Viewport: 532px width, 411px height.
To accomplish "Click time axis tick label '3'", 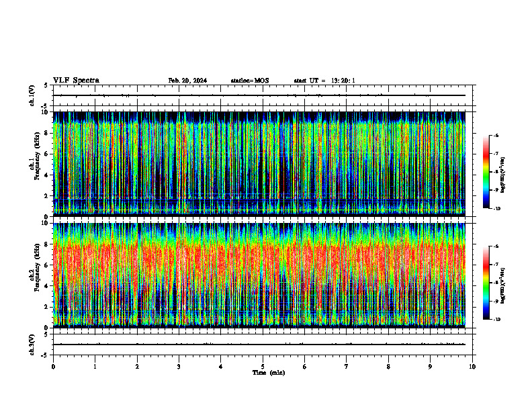I will (x=179, y=367).
